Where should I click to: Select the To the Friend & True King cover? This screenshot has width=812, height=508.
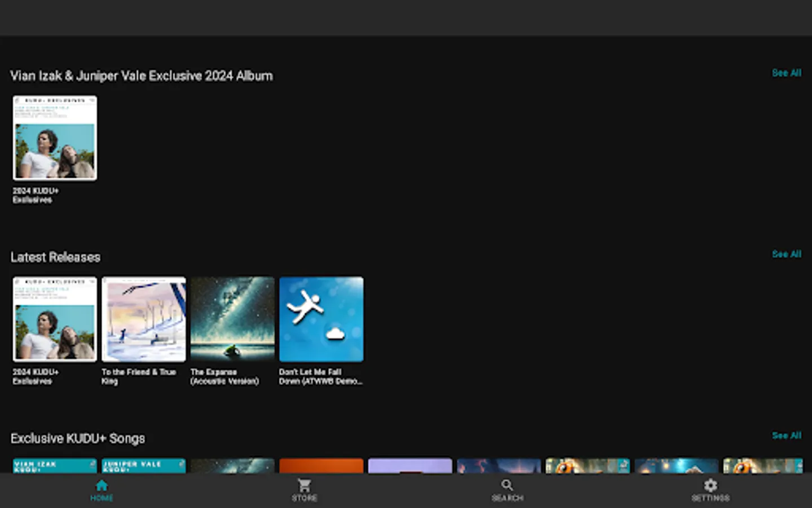point(143,319)
